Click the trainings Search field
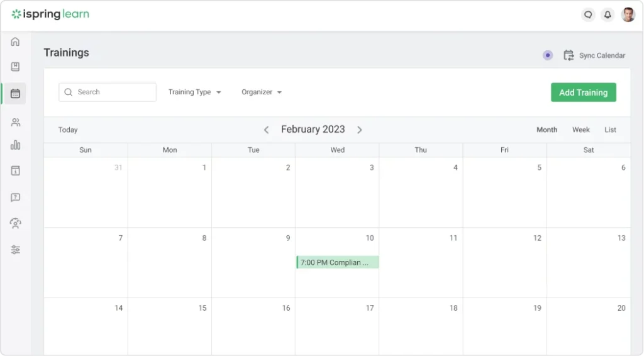Image resolution: width=644 pixels, height=356 pixels. tap(108, 92)
